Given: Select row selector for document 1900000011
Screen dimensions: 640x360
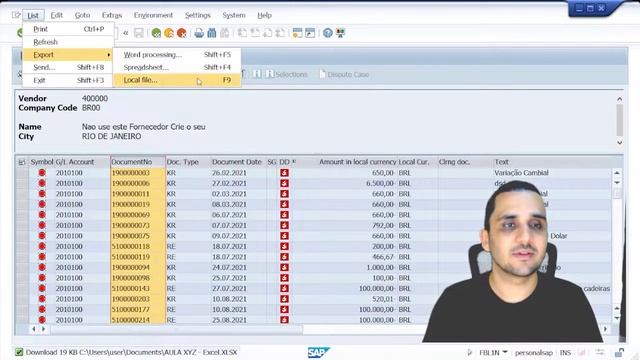Looking at the screenshot, I should [x=22, y=194].
